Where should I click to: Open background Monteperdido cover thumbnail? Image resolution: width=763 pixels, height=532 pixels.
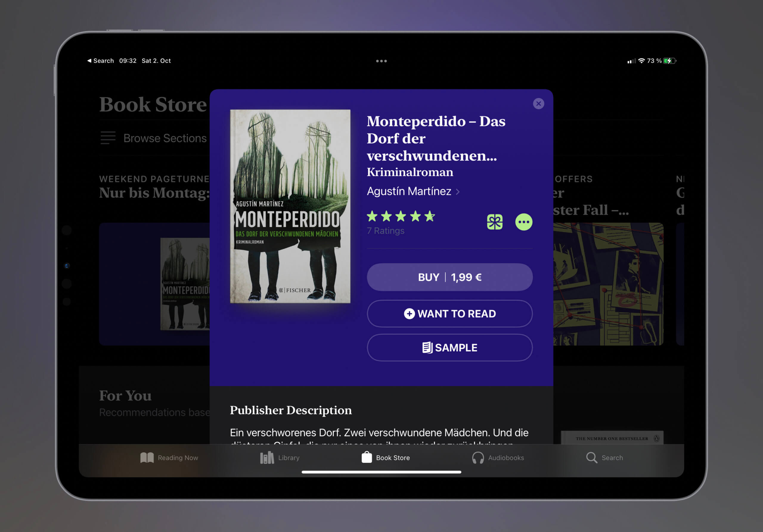pos(185,284)
